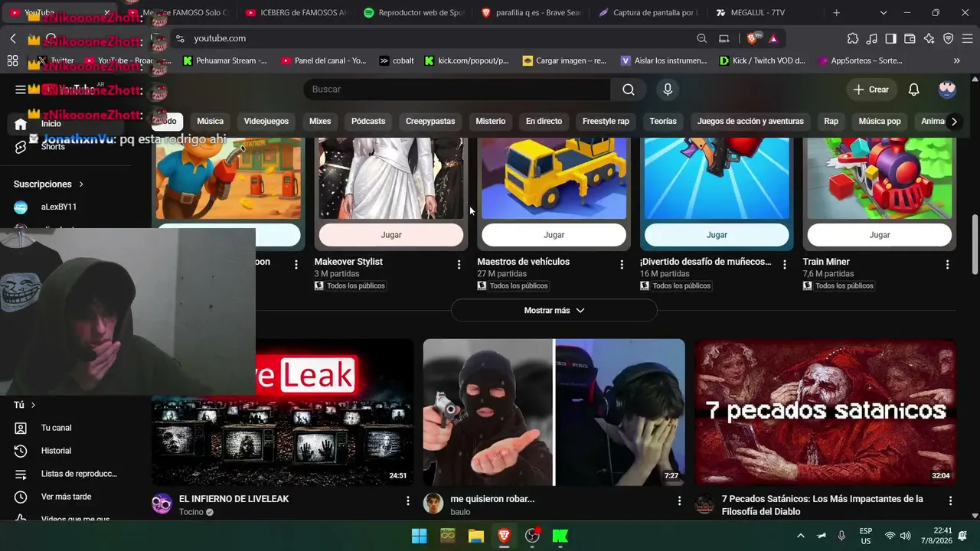Switch to the parafilia Brave Search tab
This screenshot has height=551, width=980.
coord(532,13)
